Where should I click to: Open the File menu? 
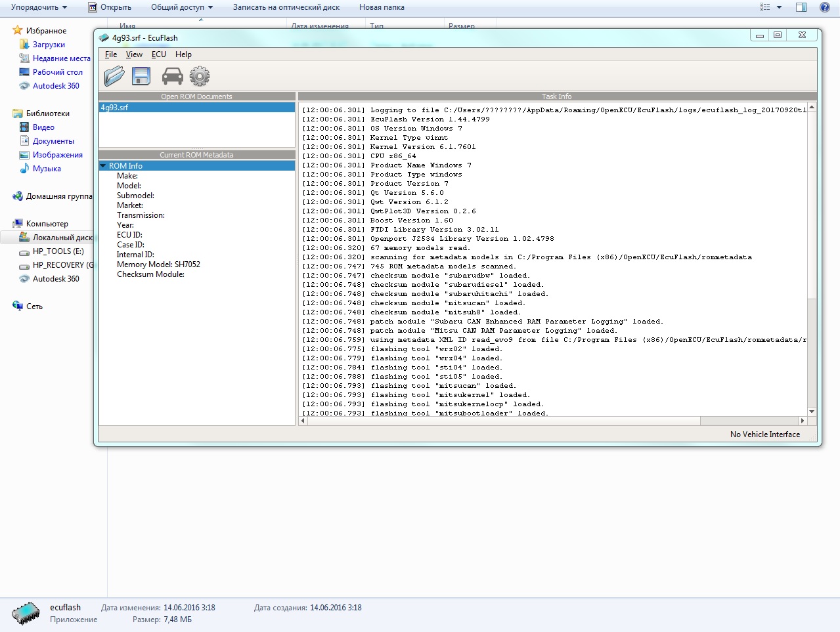tap(111, 54)
